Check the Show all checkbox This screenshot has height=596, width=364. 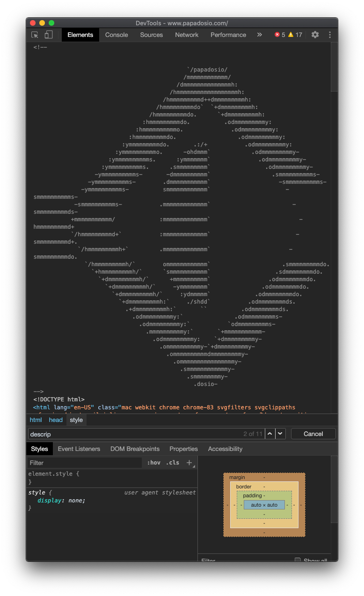tap(298, 560)
